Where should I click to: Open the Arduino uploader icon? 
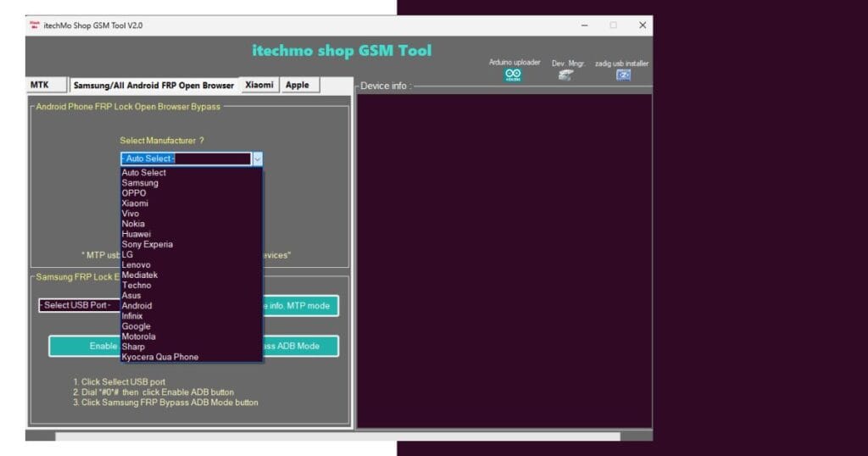coord(513,75)
